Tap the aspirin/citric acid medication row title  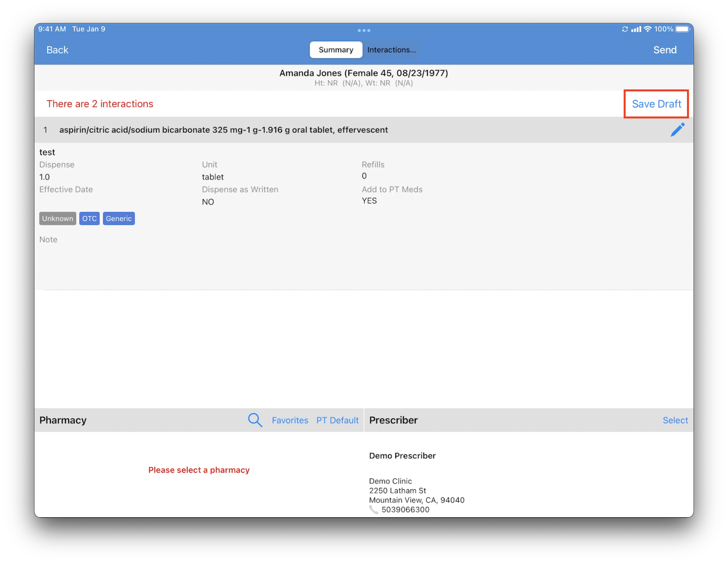(x=223, y=130)
